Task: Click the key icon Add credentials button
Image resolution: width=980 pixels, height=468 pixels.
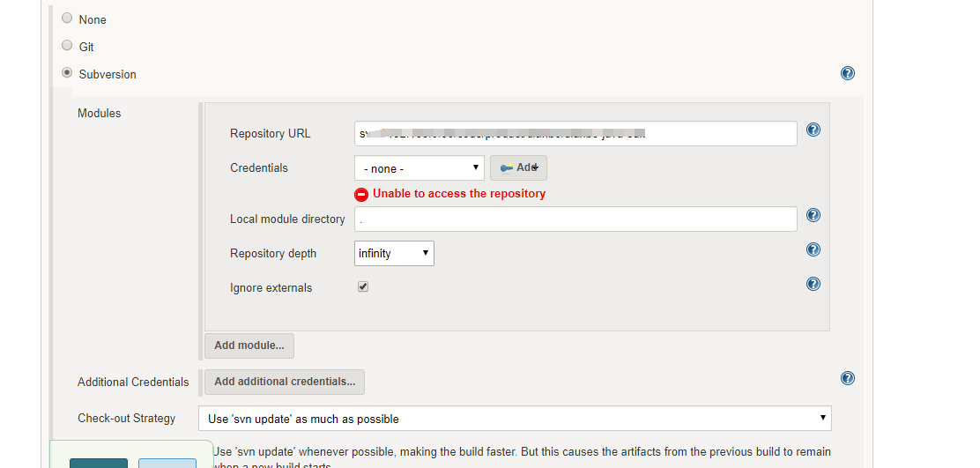Action: tap(518, 167)
